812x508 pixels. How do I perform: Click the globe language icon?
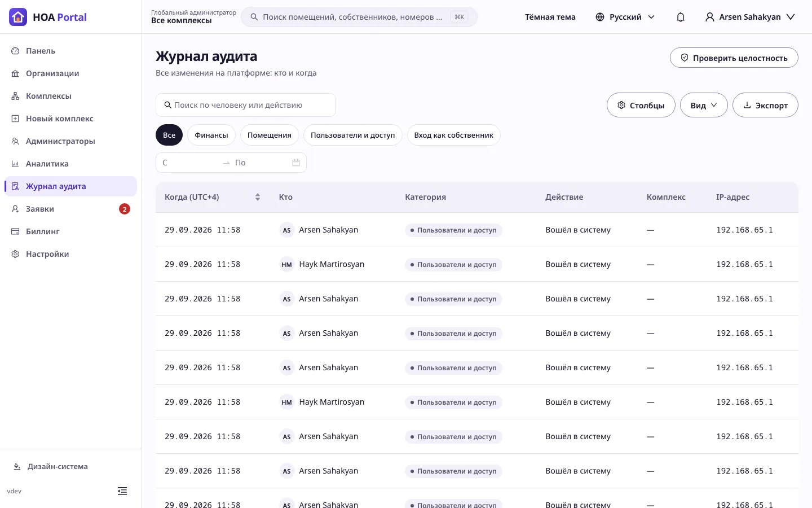600,17
